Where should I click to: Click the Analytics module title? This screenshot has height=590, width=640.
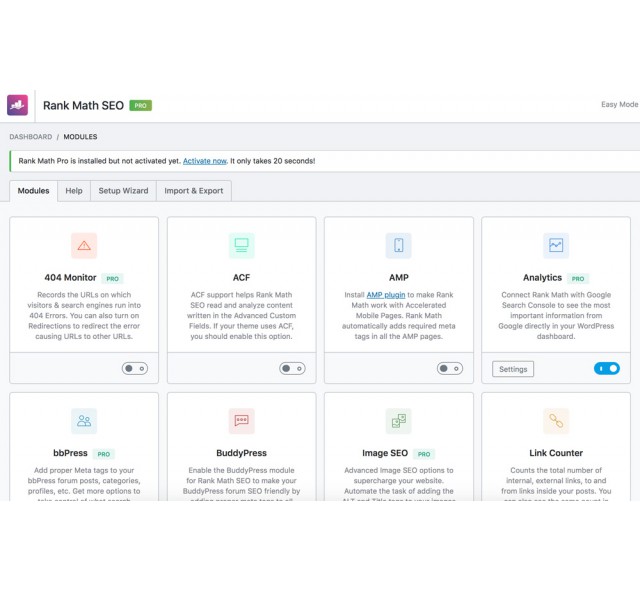pos(542,278)
